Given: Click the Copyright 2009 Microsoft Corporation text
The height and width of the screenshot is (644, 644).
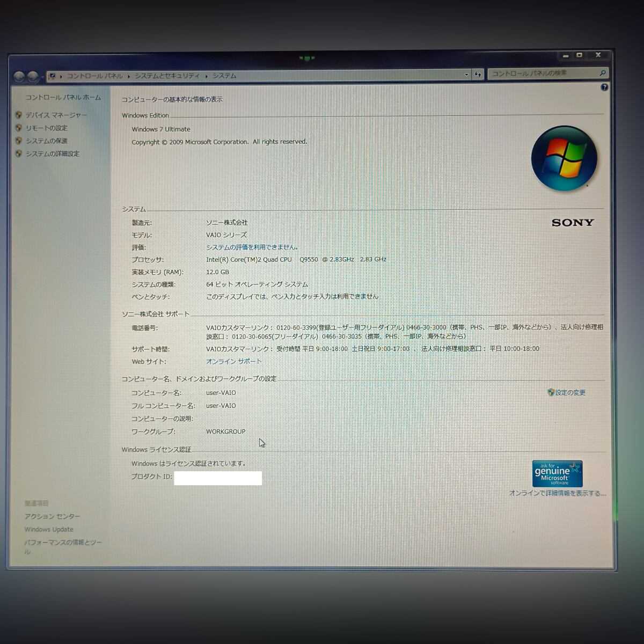Looking at the screenshot, I should click(x=219, y=142).
